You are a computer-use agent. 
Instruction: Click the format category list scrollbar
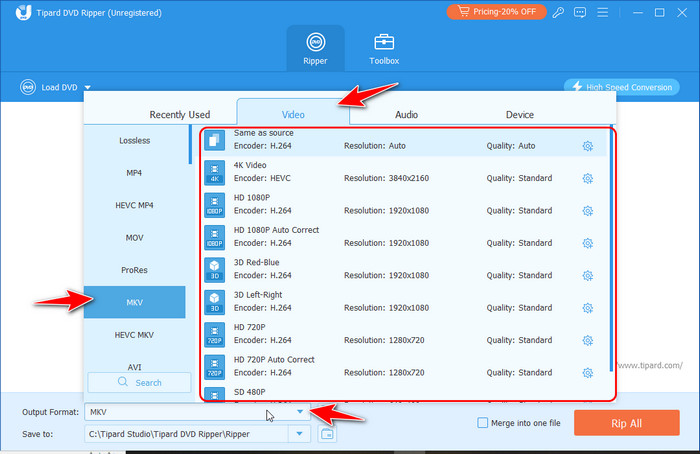[x=190, y=144]
